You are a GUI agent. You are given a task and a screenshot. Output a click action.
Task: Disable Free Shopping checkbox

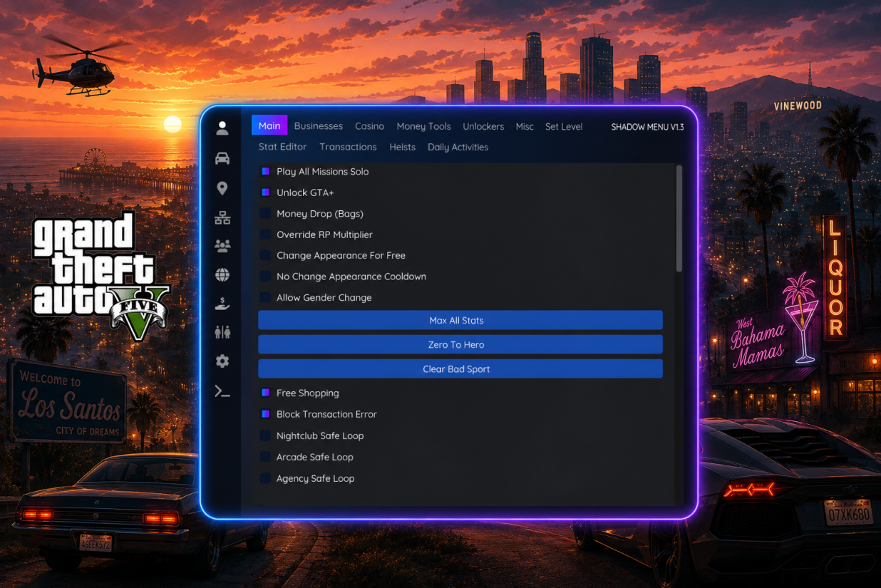point(265,393)
